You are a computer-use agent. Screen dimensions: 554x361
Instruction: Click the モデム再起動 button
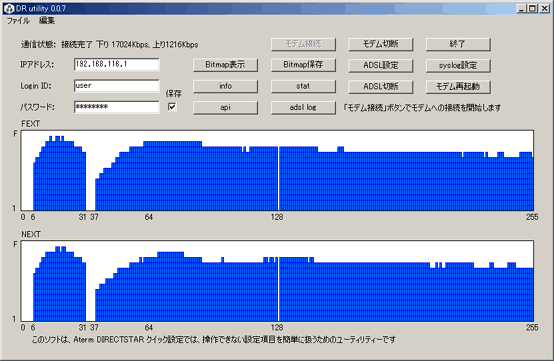click(x=458, y=87)
